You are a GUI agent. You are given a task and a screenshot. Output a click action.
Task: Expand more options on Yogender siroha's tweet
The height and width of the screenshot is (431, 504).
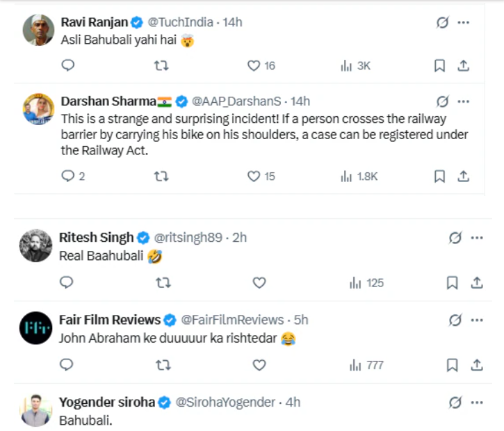tap(476, 402)
